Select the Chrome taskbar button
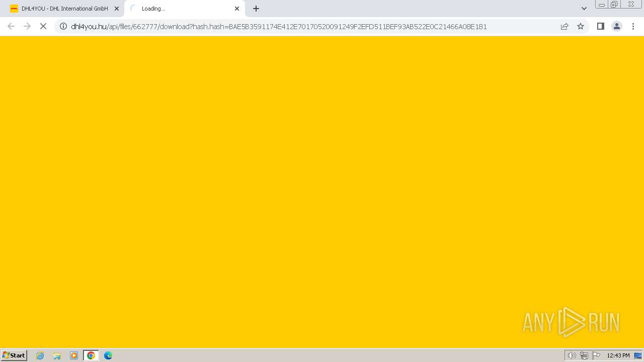The width and height of the screenshot is (644, 362). pyautogui.click(x=91, y=355)
